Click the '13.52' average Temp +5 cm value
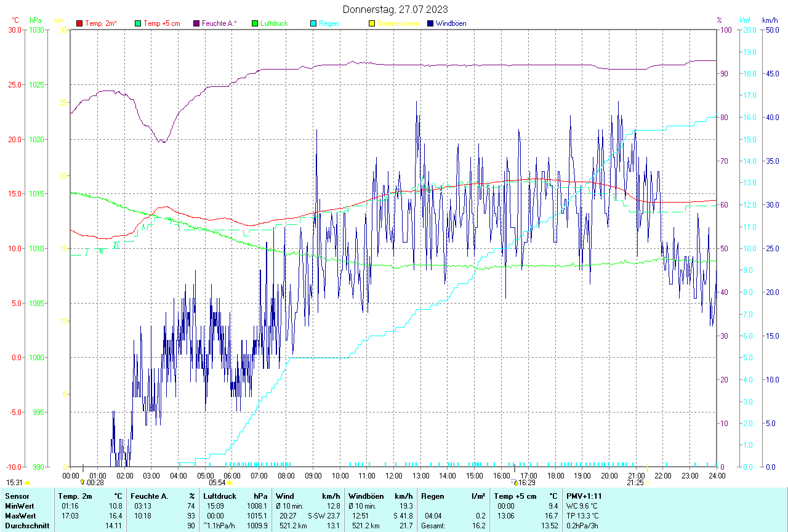788x532 pixels. 549,526
